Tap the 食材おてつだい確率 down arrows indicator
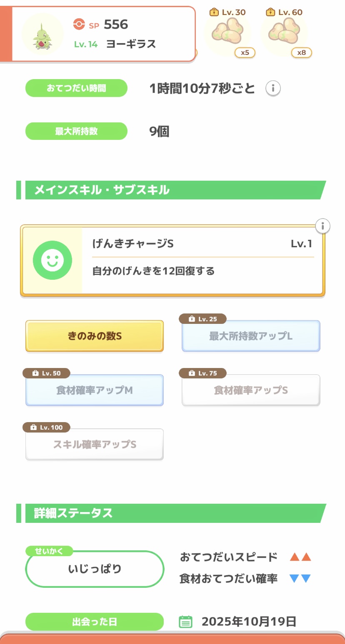Viewport: 345px width, 644px height. click(300, 579)
